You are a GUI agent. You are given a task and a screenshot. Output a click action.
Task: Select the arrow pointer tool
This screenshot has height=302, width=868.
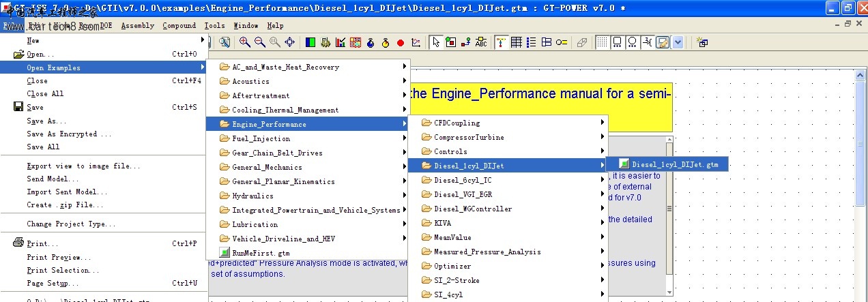coord(435,42)
